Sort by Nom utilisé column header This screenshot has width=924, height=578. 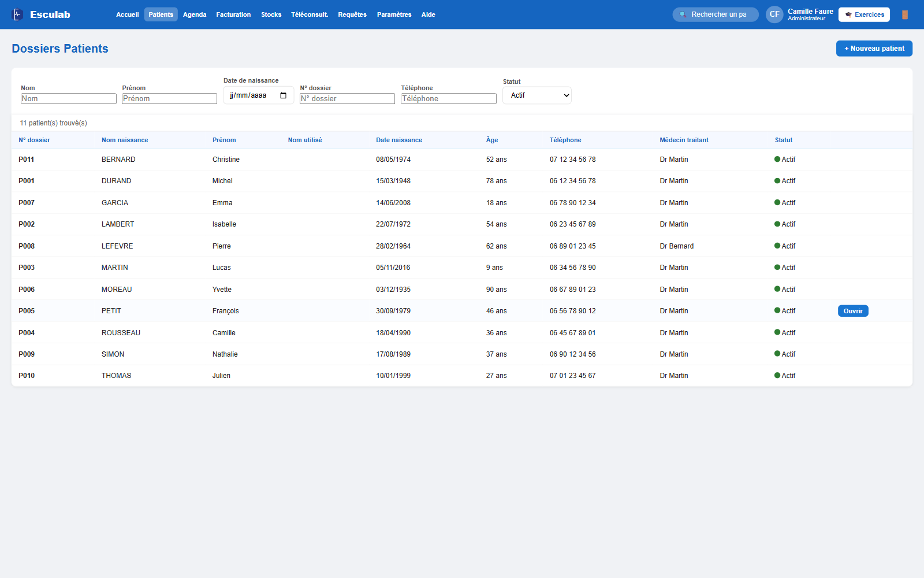(x=305, y=140)
